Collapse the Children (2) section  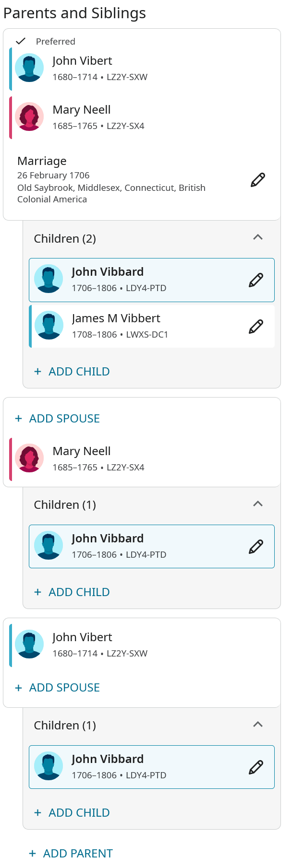point(258,237)
